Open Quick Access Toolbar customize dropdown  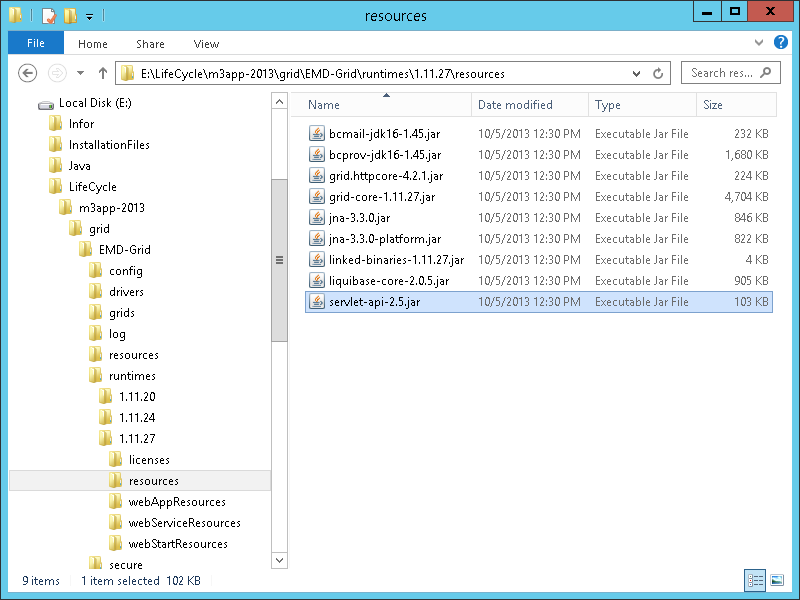click(89, 16)
